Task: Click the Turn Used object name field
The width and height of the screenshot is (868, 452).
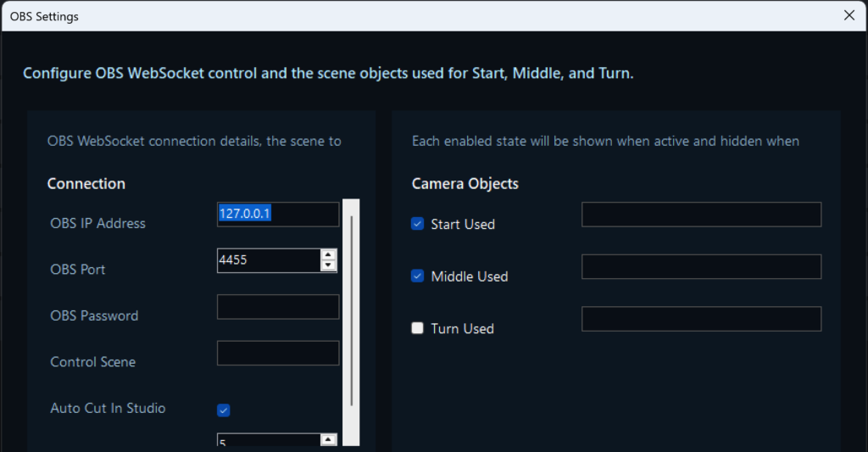Action: (x=701, y=319)
